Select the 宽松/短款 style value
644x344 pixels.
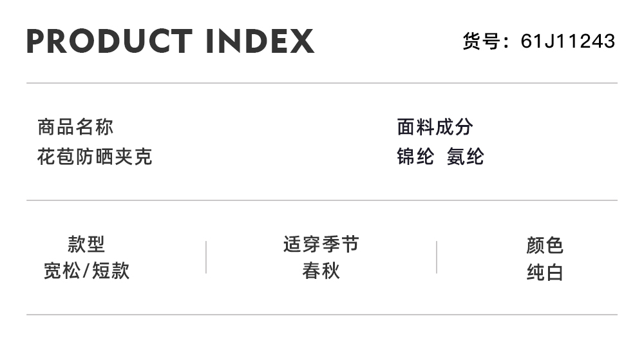point(86,271)
